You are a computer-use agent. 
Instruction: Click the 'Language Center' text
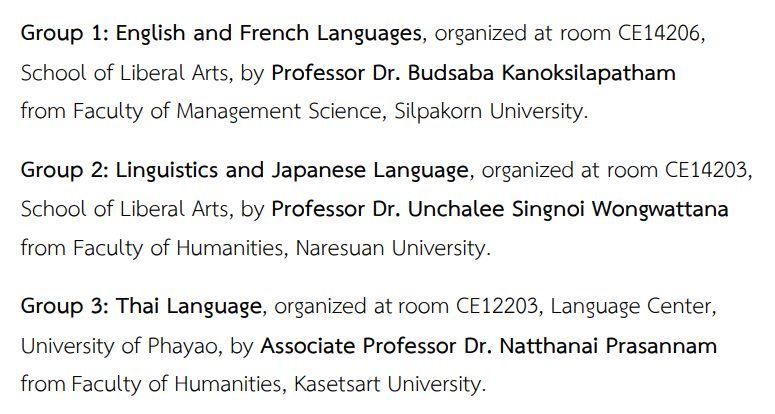coord(631,307)
